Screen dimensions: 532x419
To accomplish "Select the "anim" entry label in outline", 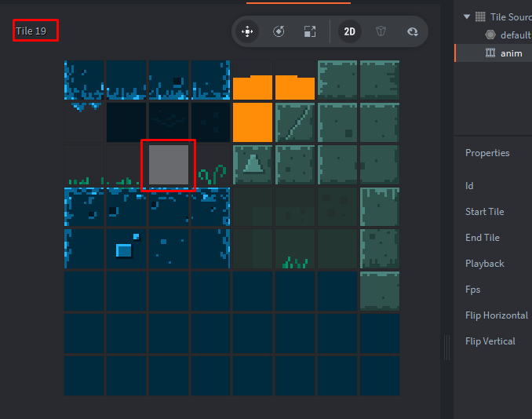I will pyautogui.click(x=511, y=53).
